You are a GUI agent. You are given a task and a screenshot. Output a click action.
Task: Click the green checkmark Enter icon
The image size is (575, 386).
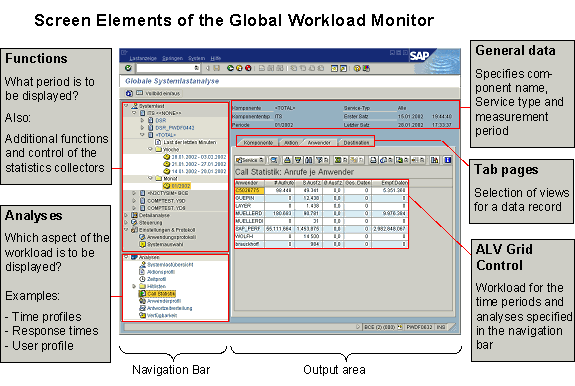(x=128, y=68)
